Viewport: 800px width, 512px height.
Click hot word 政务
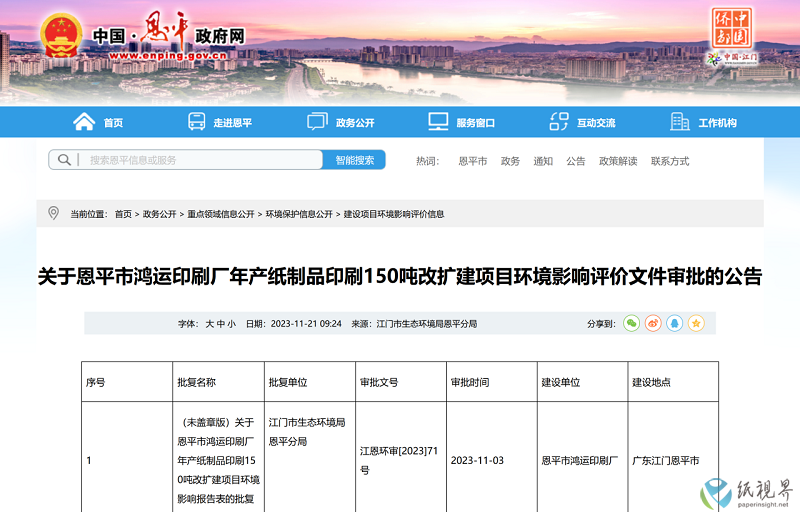pos(510,161)
